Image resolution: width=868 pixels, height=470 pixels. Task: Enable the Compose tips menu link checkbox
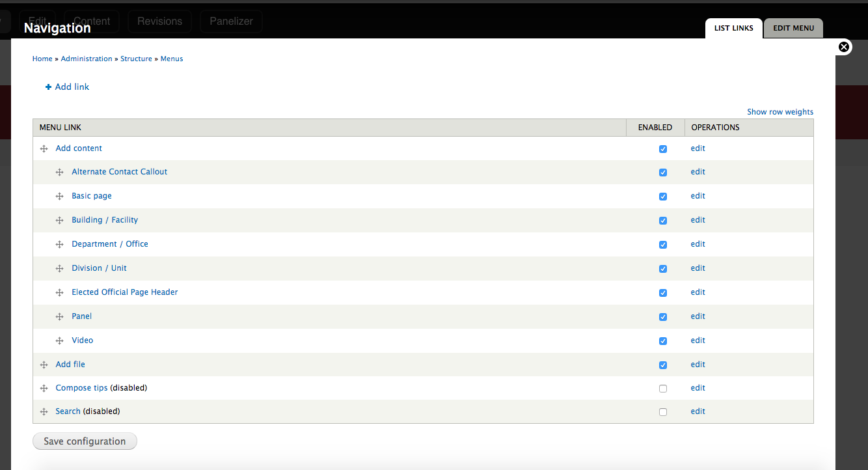click(663, 389)
